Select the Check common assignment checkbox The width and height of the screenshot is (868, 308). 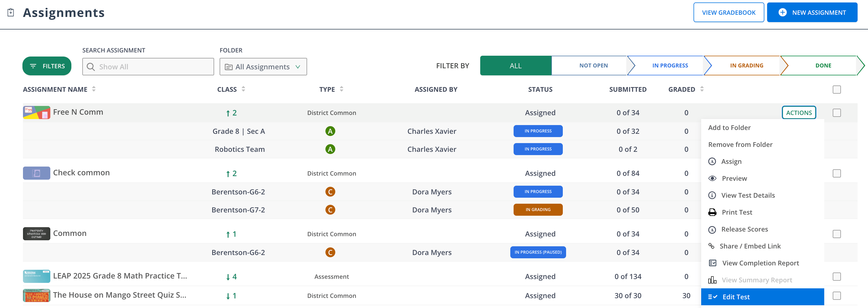836,173
